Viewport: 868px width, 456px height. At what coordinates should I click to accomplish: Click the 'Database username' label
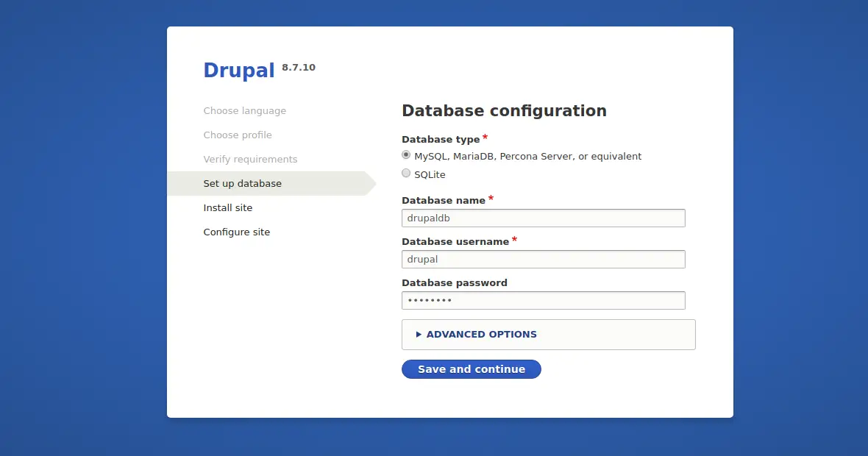[455, 241]
